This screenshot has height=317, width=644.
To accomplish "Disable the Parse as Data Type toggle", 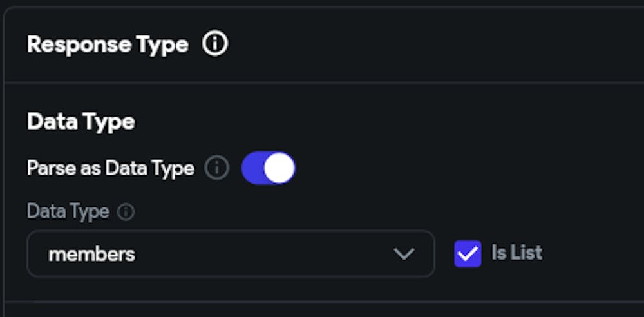I will pyautogui.click(x=268, y=168).
